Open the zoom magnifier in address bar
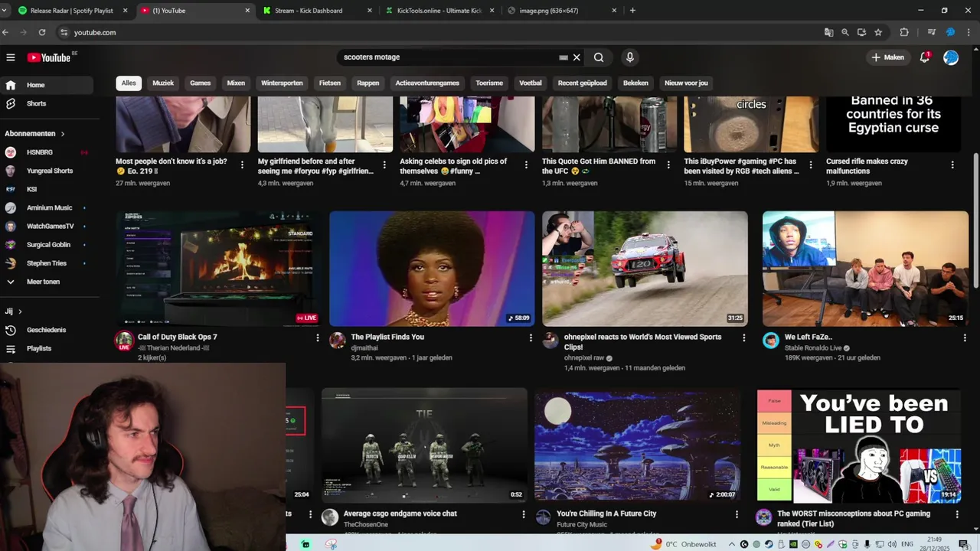 845,32
